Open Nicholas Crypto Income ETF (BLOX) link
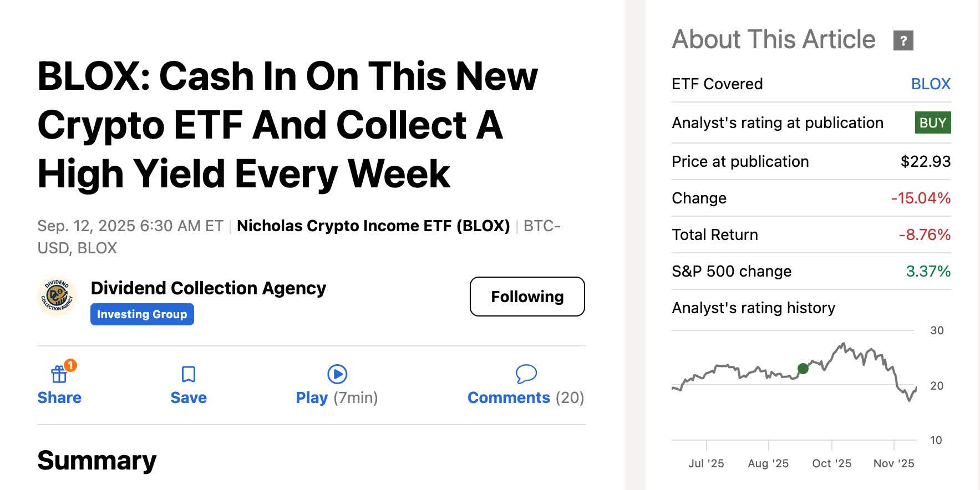 (373, 226)
